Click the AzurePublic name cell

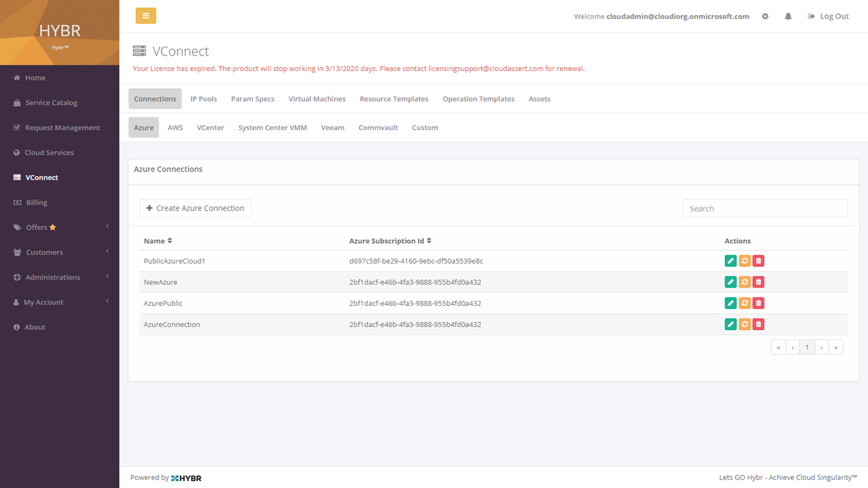click(163, 303)
